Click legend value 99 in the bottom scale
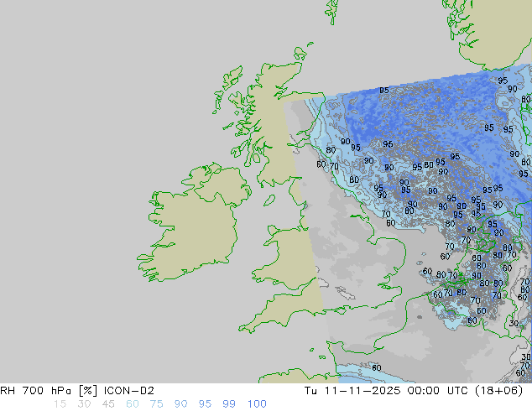This screenshot has width=532, height=411. [x=229, y=404]
